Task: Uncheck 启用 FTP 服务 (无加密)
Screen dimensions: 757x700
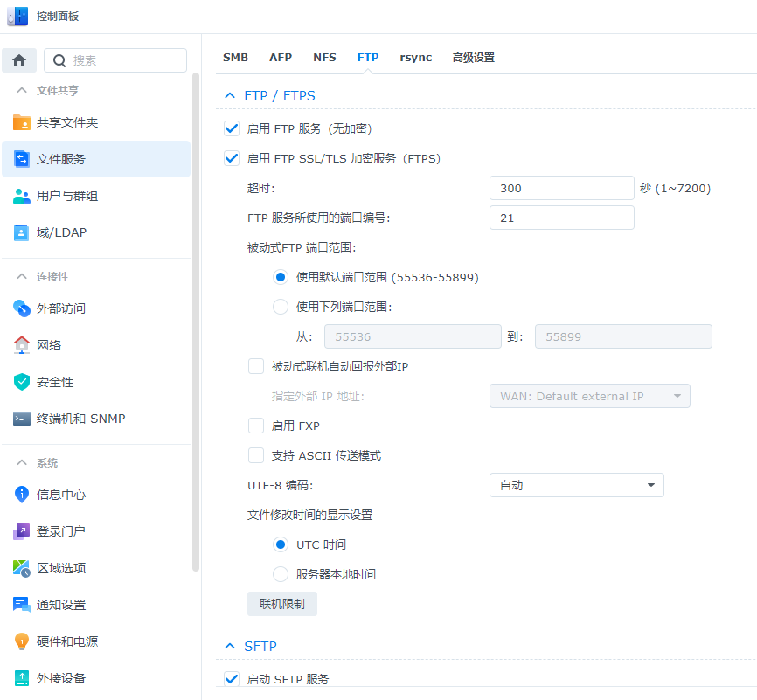Action: [x=232, y=128]
